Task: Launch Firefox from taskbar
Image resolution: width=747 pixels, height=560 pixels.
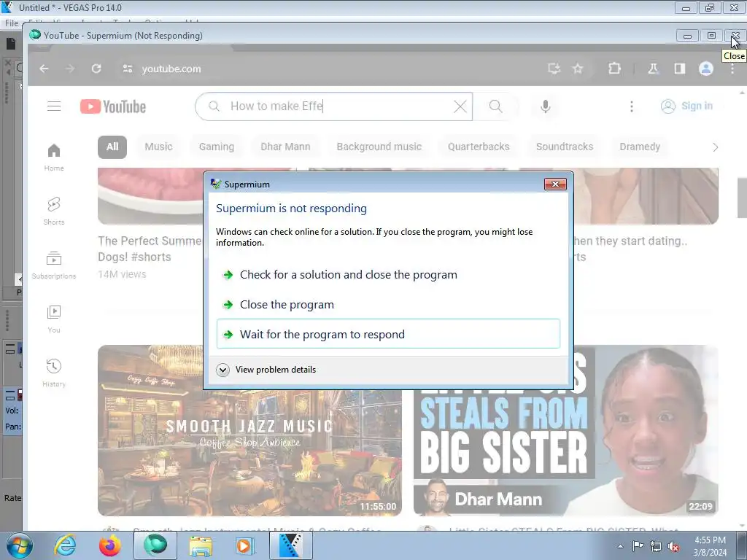Action: coord(110,545)
